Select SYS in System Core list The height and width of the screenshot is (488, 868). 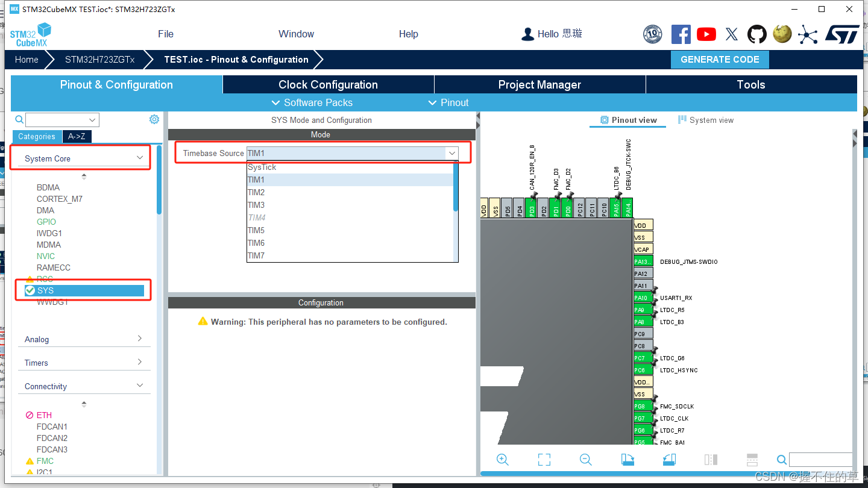click(x=84, y=290)
